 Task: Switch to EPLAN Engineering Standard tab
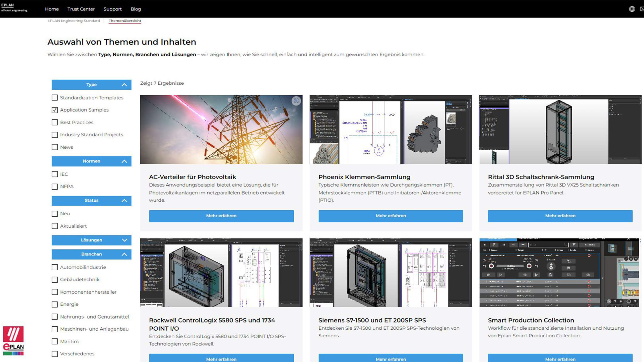click(74, 21)
